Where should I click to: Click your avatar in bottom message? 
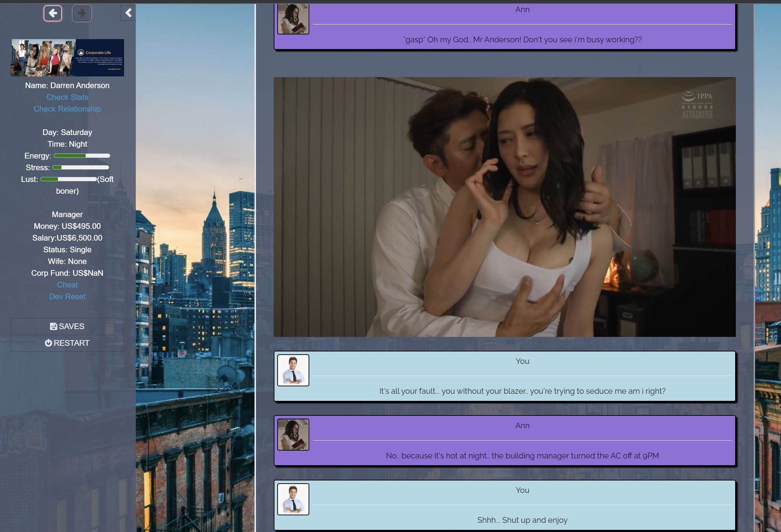point(293,499)
